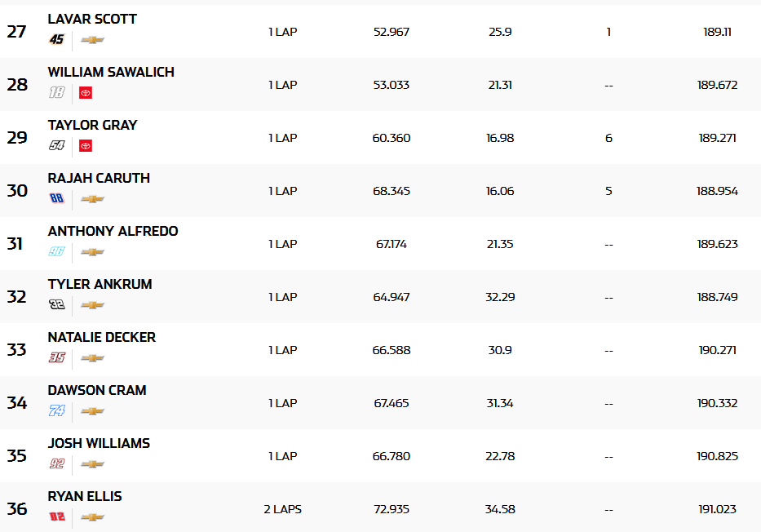This screenshot has width=761, height=532.
Task: Click Anthony Alfredo's car number 96 icon
Action: (x=56, y=252)
